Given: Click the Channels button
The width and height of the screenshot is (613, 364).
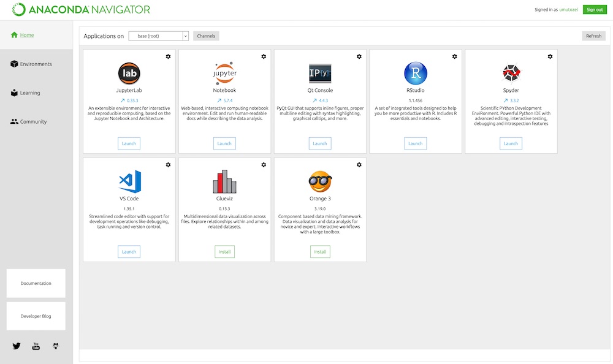Looking at the screenshot, I should [x=206, y=36].
